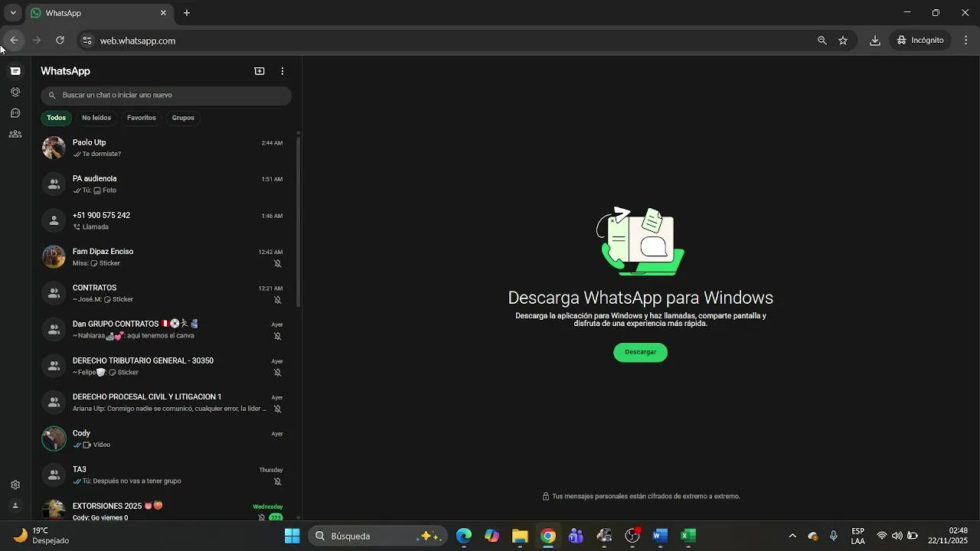Open the PA audiencia group chat
This screenshot has width=980, height=551.
pos(163,184)
